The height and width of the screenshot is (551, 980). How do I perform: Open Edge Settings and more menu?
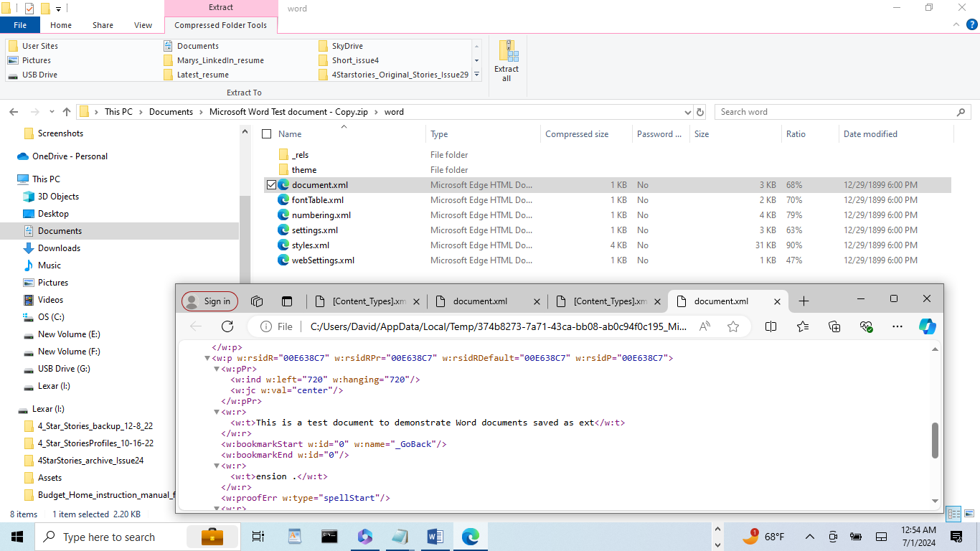(897, 326)
